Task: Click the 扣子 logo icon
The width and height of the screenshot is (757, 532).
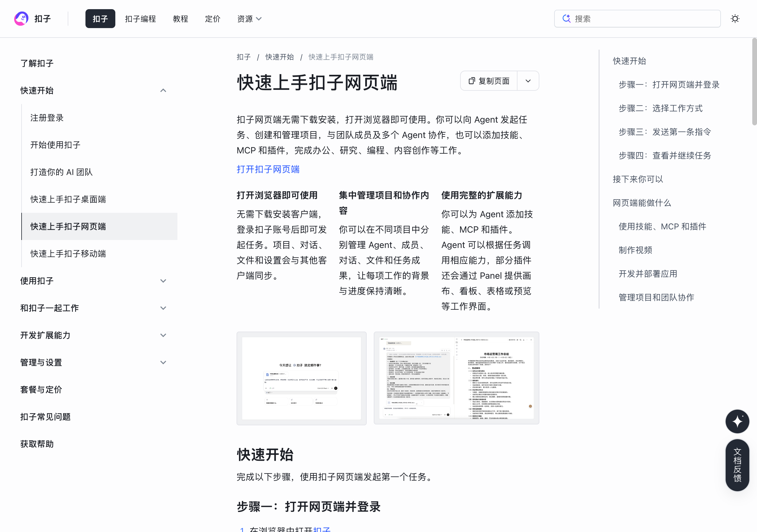Action: [x=21, y=19]
